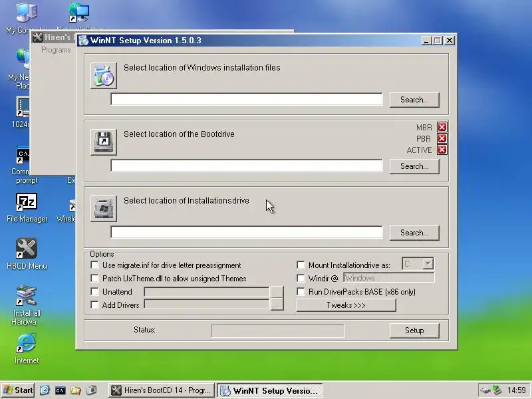This screenshot has width=532, height=399.
Task: Click the MBR red status indicator
Action: (442, 127)
